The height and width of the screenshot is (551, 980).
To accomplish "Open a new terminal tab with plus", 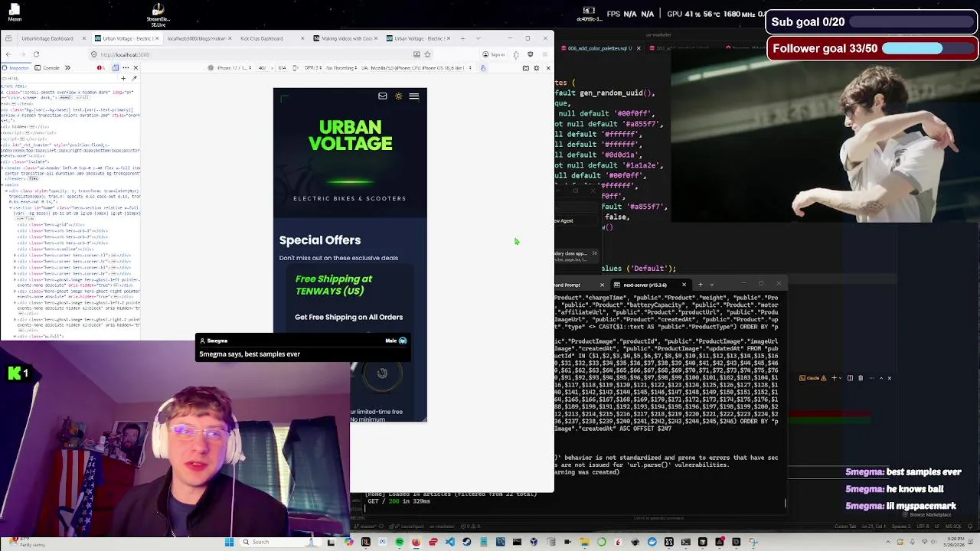I will 700,285.
